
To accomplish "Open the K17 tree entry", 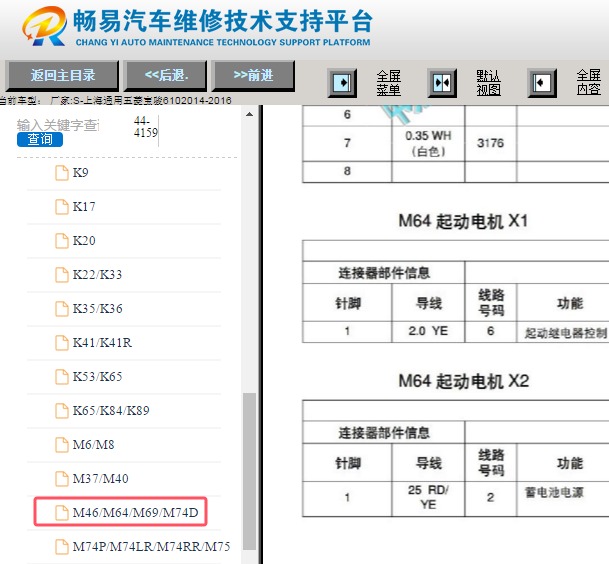I will pyautogui.click(x=84, y=207).
